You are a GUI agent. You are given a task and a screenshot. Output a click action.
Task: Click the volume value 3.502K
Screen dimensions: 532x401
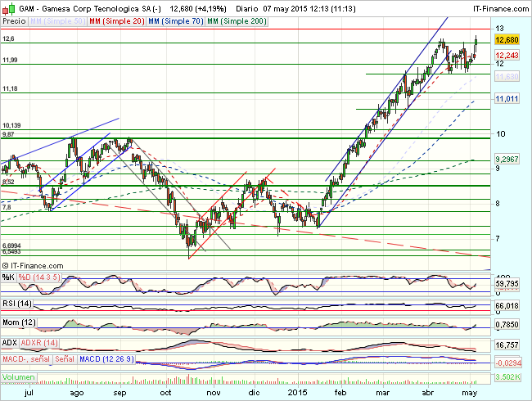[x=507, y=377]
